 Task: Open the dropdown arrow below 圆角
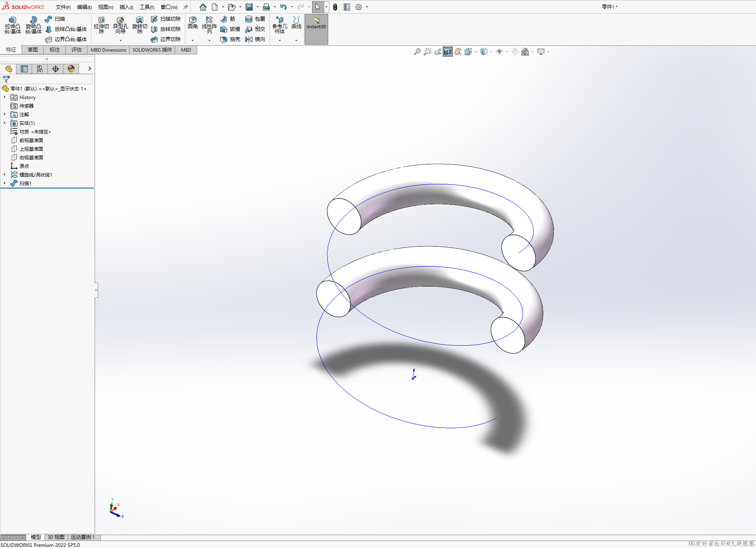coord(192,40)
